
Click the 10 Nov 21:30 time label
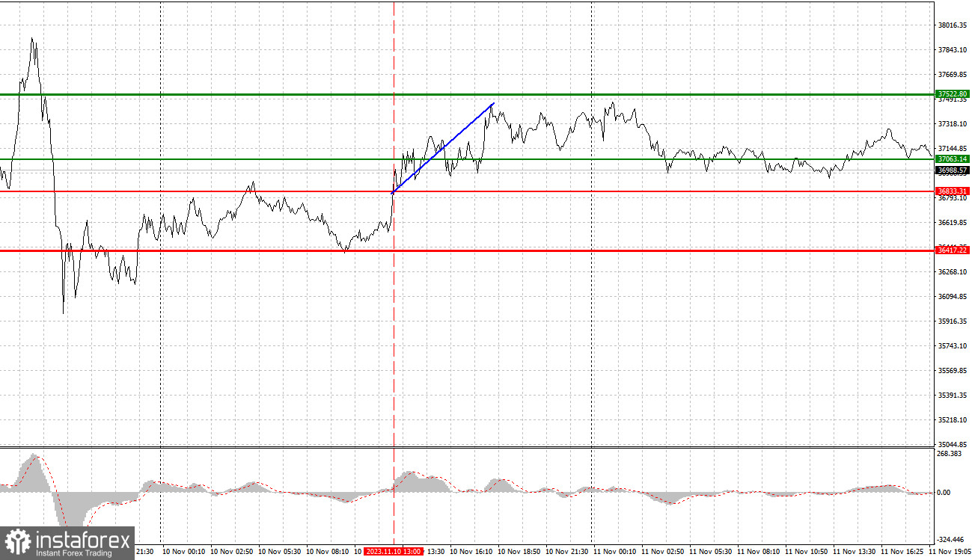(567, 551)
